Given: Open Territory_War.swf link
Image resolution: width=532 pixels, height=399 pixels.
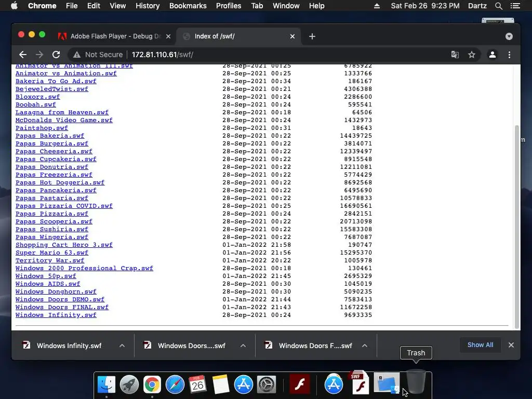Looking at the screenshot, I should [x=50, y=261].
